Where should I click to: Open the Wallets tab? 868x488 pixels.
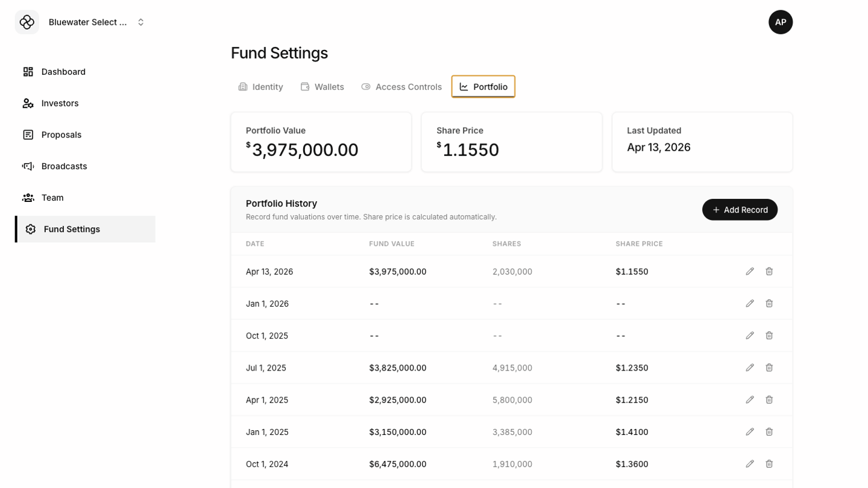click(x=322, y=87)
